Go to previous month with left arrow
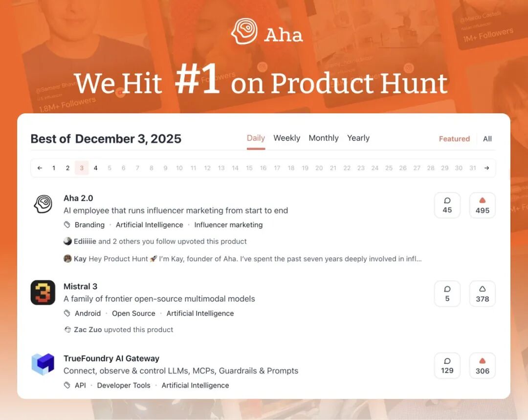The height and width of the screenshot is (420, 528). (40, 168)
